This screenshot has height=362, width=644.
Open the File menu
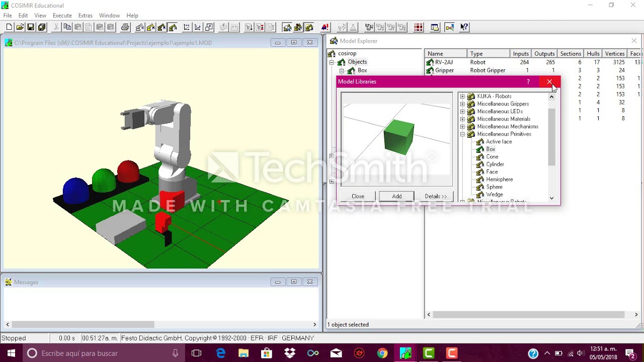click(8, 16)
